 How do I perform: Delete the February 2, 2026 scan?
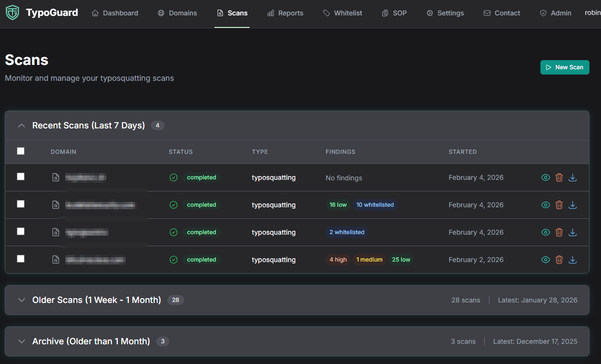(x=559, y=260)
